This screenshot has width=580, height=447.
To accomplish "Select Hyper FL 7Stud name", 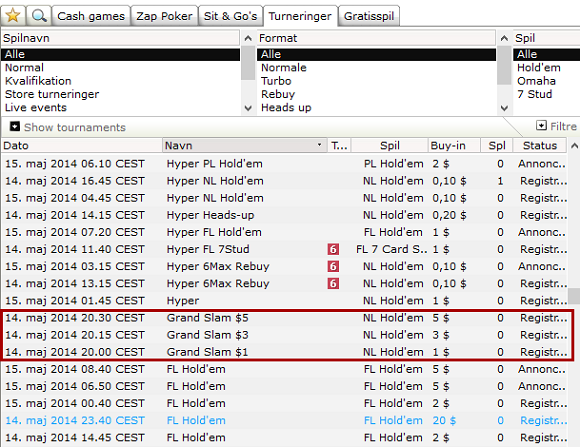I will pos(208,249).
